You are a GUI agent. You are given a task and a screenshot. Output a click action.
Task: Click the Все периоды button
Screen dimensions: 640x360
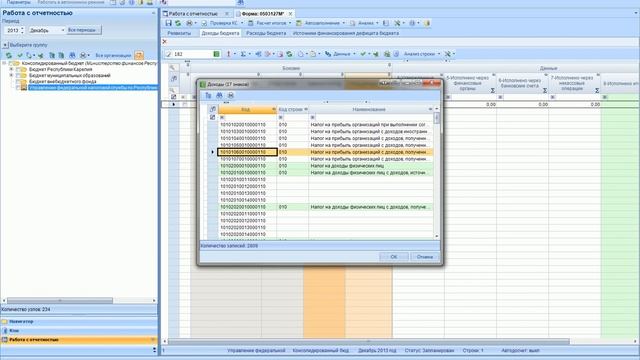pyautogui.click(x=83, y=30)
